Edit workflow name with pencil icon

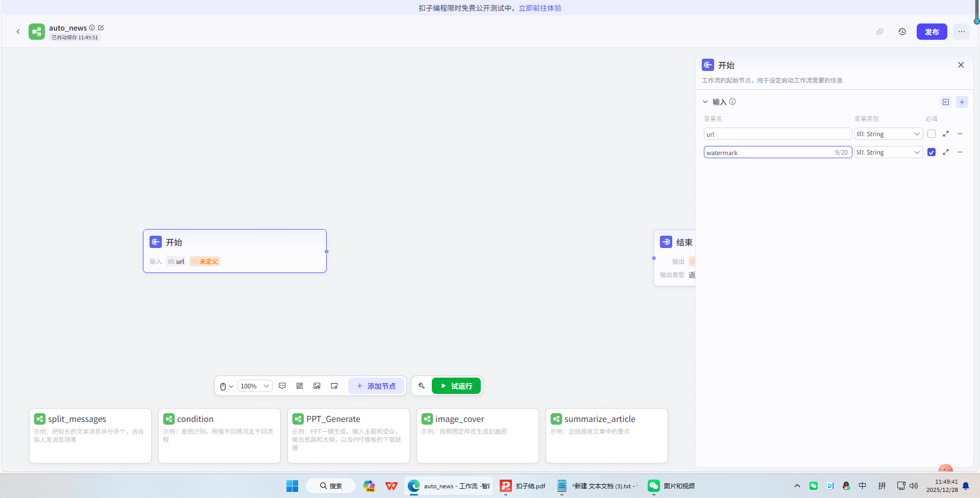pyautogui.click(x=101, y=28)
